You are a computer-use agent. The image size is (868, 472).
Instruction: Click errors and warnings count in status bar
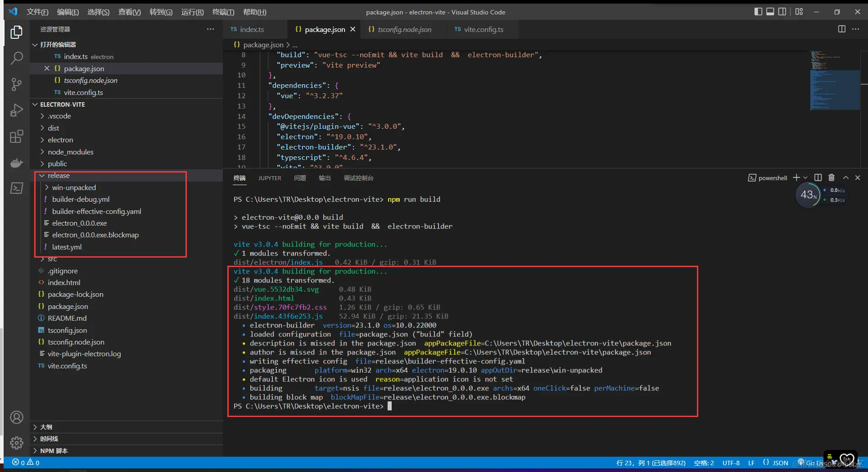pyautogui.click(x=26, y=463)
